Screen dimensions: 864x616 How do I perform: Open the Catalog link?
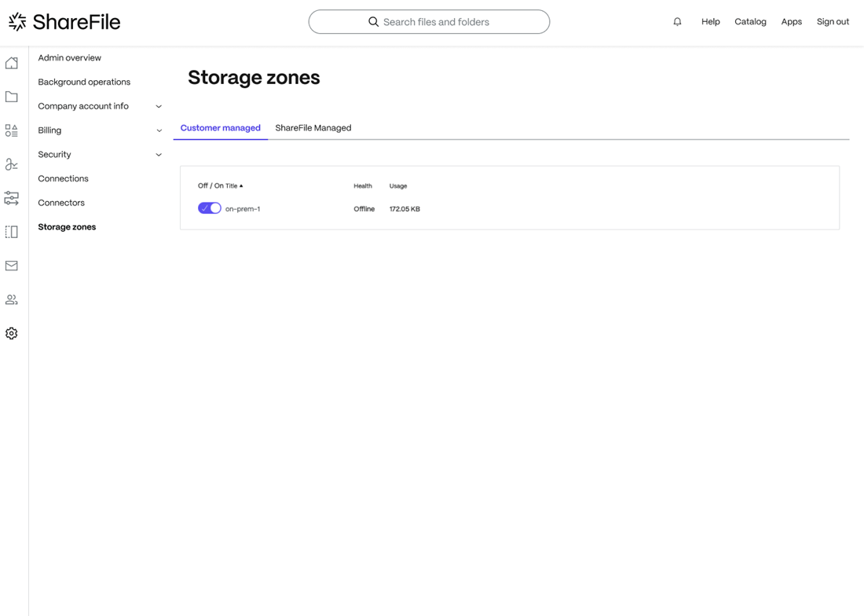click(750, 21)
